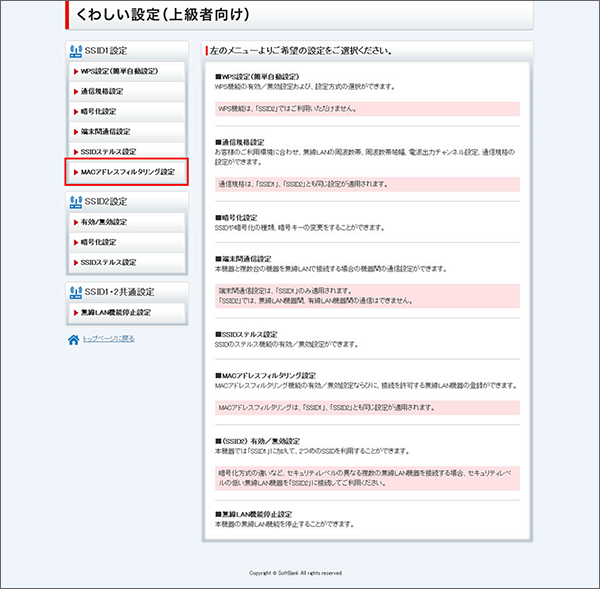Click the router icon next to SSID2設定
Image resolution: width=600 pixels, height=589 pixels.
tap(76, 202)
